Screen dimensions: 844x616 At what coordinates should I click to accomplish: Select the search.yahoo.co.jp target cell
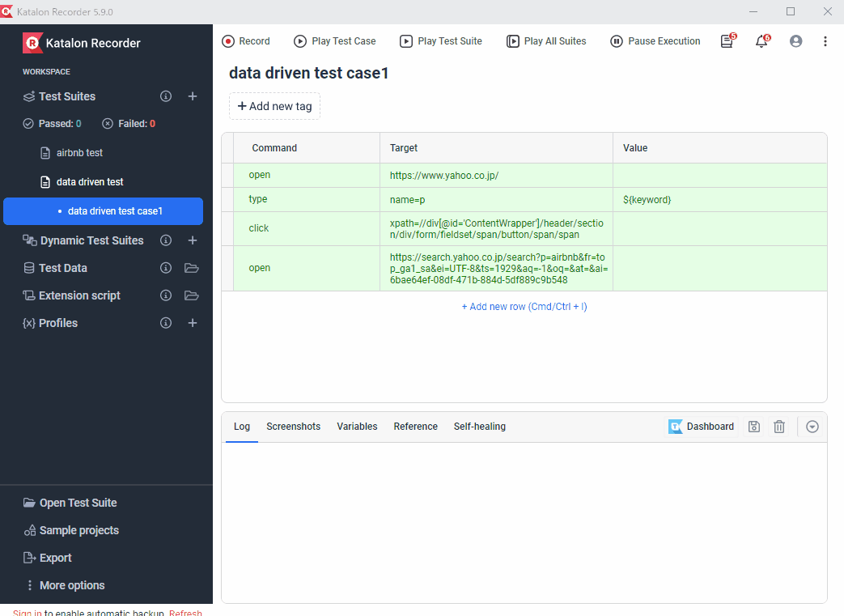pos(496,268)
